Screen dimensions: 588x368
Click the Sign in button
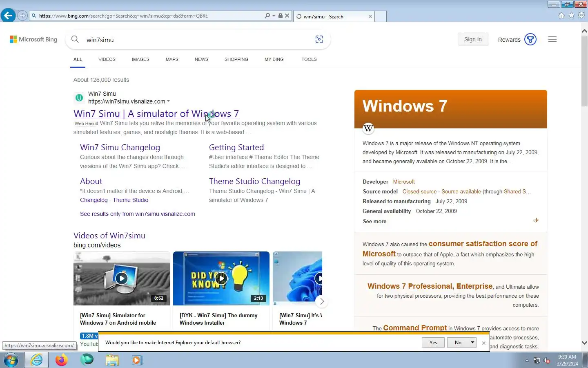click(473, 39)
